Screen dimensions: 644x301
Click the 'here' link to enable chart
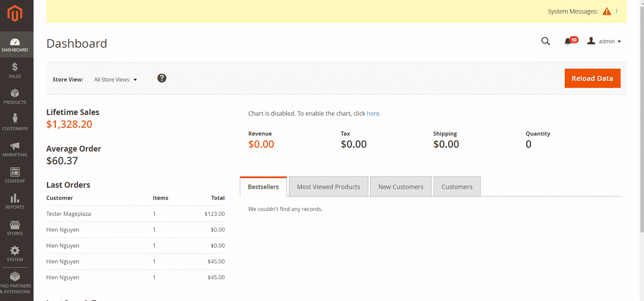(x=373, y=114)
